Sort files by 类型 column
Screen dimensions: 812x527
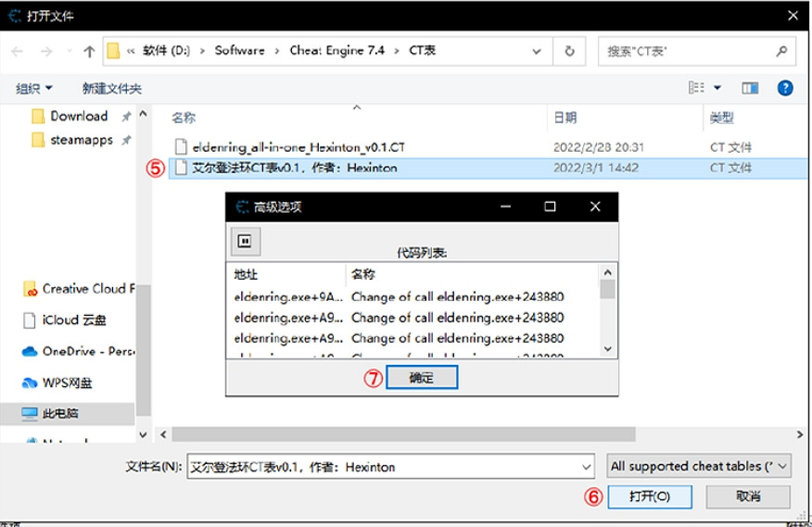tap(721, 118)
